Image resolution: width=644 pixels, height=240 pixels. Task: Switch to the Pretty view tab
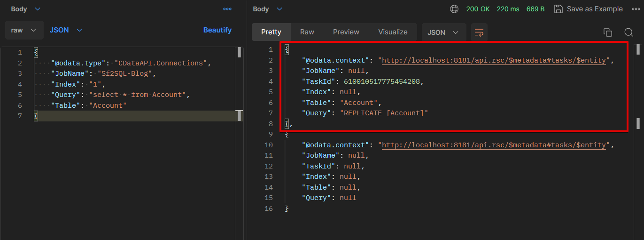coord(271,32)
